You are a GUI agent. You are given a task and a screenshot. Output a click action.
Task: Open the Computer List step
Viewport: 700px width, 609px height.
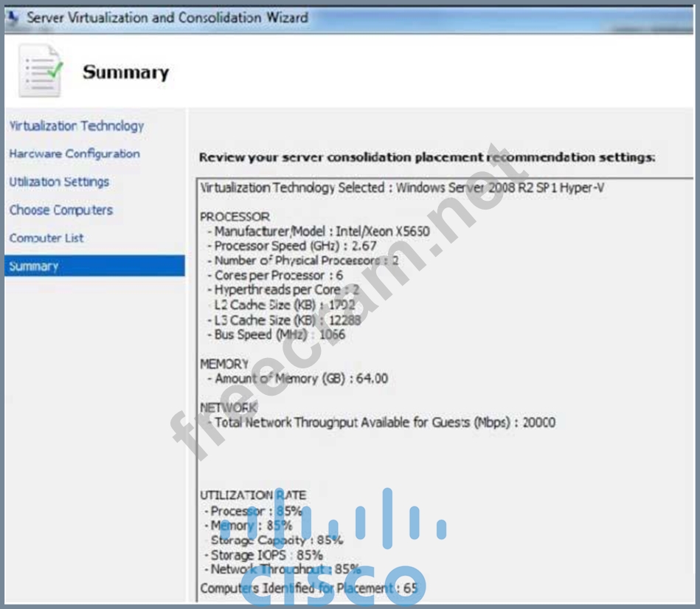46,238
